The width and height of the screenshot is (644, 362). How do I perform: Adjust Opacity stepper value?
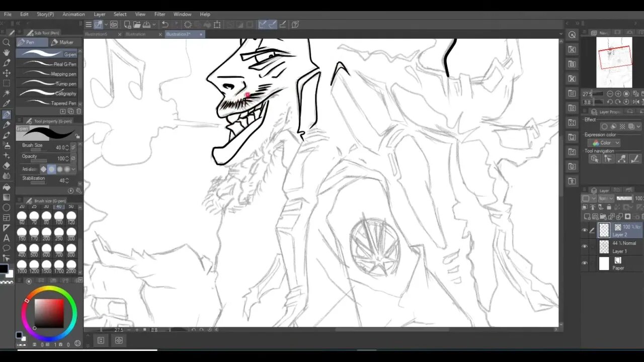pyautogui.click(x=67, y=158)
